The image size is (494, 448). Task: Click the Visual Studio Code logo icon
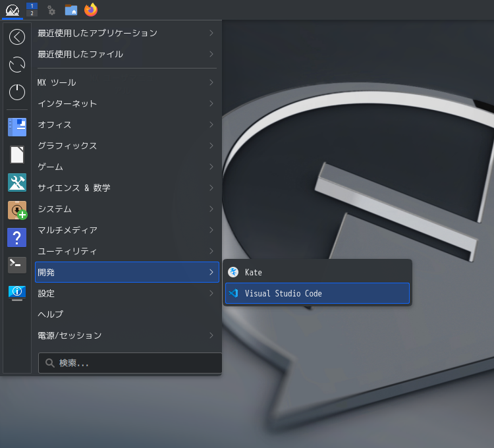(x=233, y=293)
